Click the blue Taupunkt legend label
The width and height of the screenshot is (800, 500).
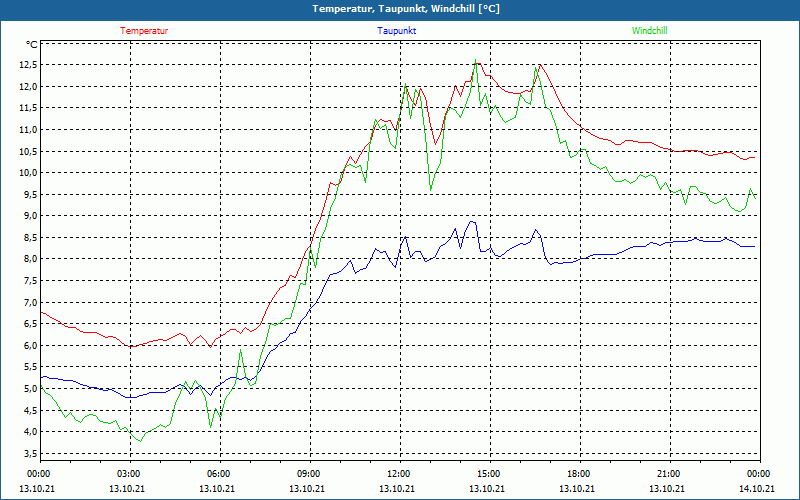[x=397, y=30]
